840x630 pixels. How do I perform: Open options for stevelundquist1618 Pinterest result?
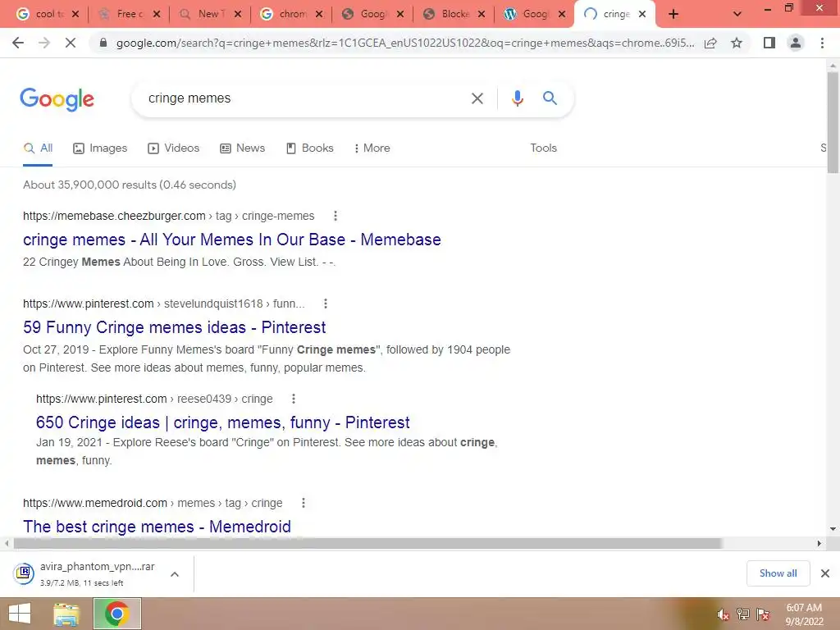[x=325, y=304]
